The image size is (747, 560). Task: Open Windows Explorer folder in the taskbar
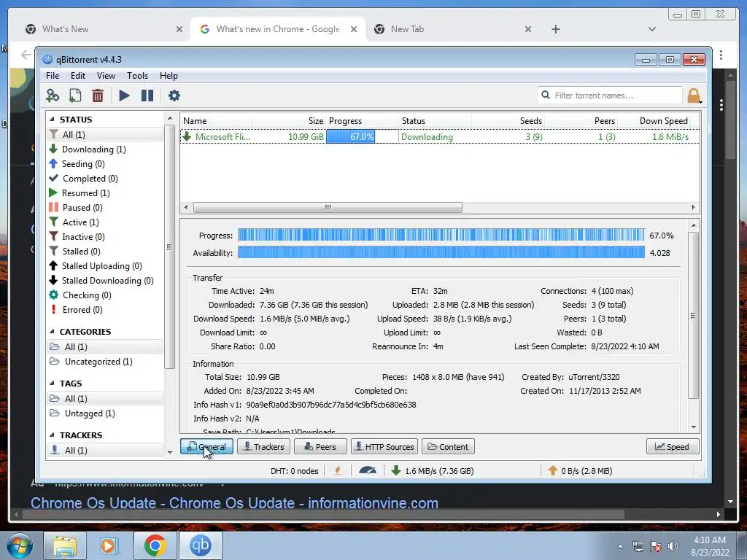65,545
